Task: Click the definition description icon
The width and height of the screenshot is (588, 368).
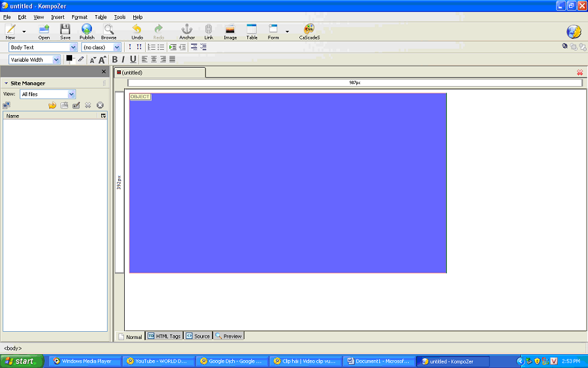Action: point(203,47)
